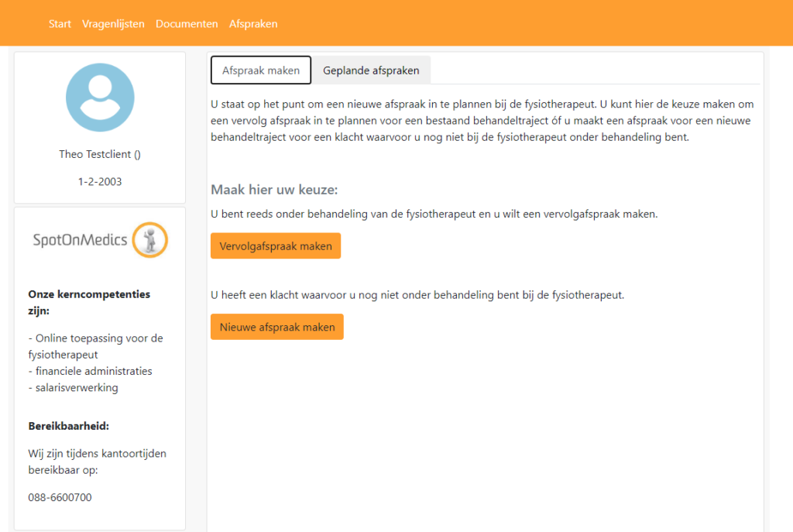Click the name Theo Testclient
The height and width of the screenshot is (532, 793).
click(x=100, y=154)
